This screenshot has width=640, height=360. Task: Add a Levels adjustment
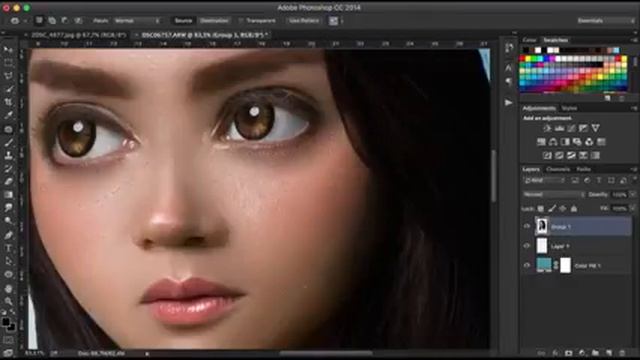coord(559,128)
